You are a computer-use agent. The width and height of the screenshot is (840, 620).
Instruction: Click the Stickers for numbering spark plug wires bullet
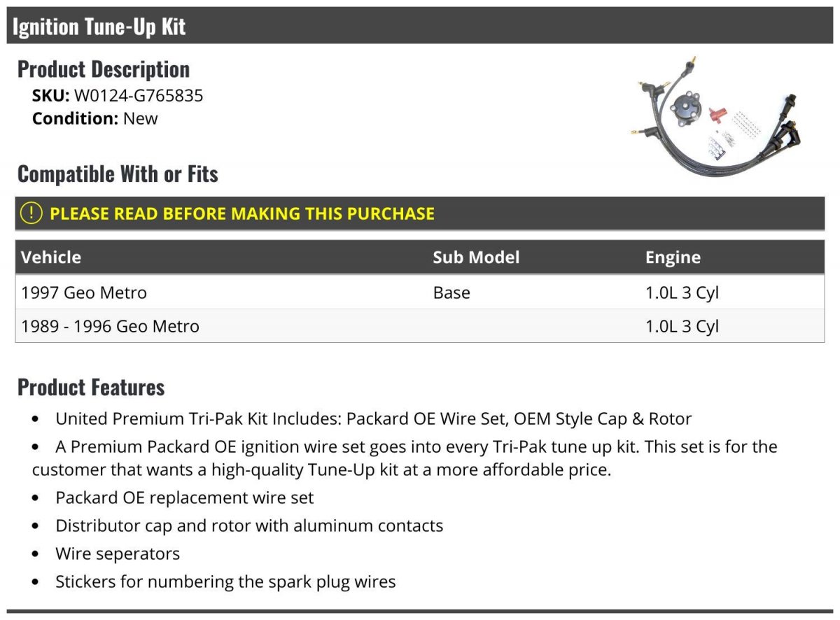coord(225,582)
